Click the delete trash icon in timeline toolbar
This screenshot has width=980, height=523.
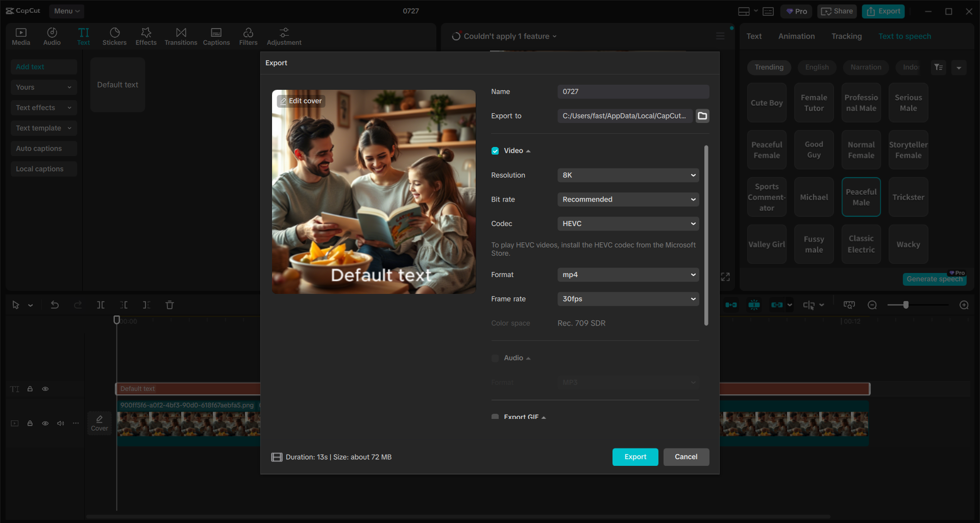170,305
